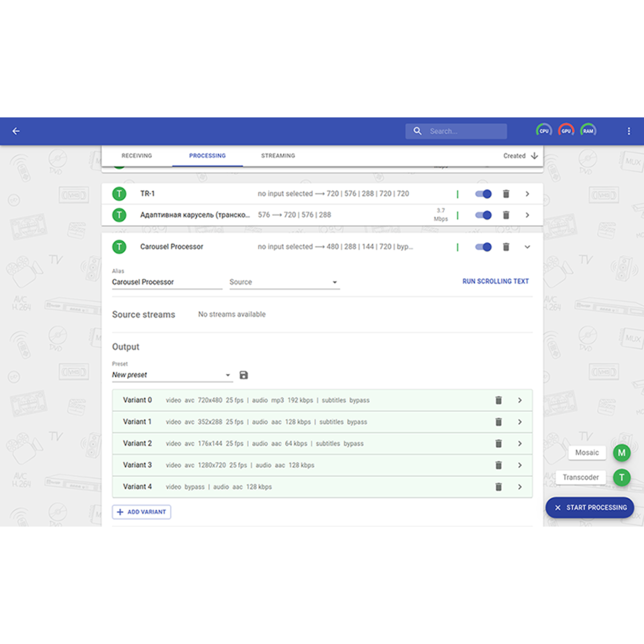
Task: Open the GPU usage gauge
Action: click(x=566, y=131)
